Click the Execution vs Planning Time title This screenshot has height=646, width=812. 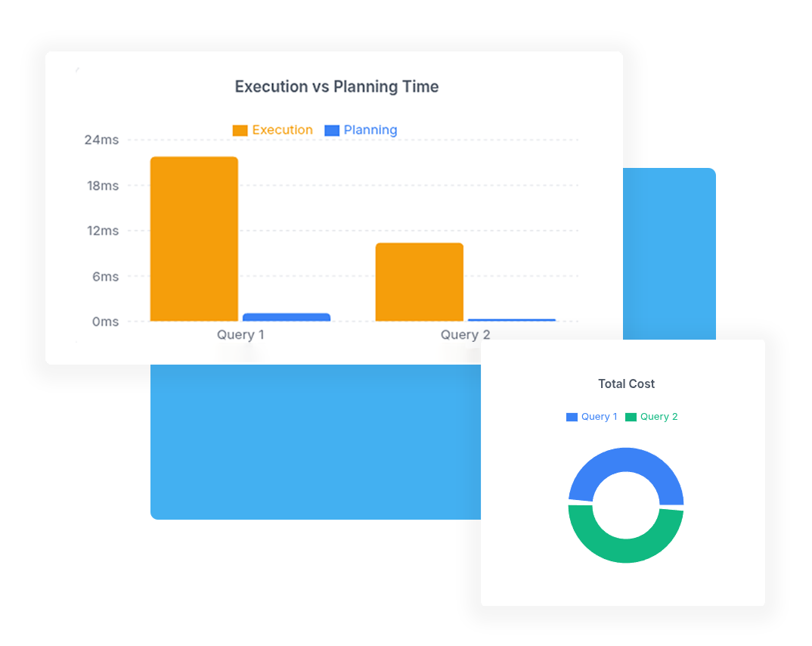[336, 87]
